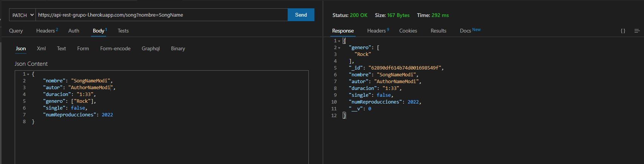The width and height of the screenshot is (644, 164).
Task: Open the response Headers tab
Action: (x=378, y=31)
